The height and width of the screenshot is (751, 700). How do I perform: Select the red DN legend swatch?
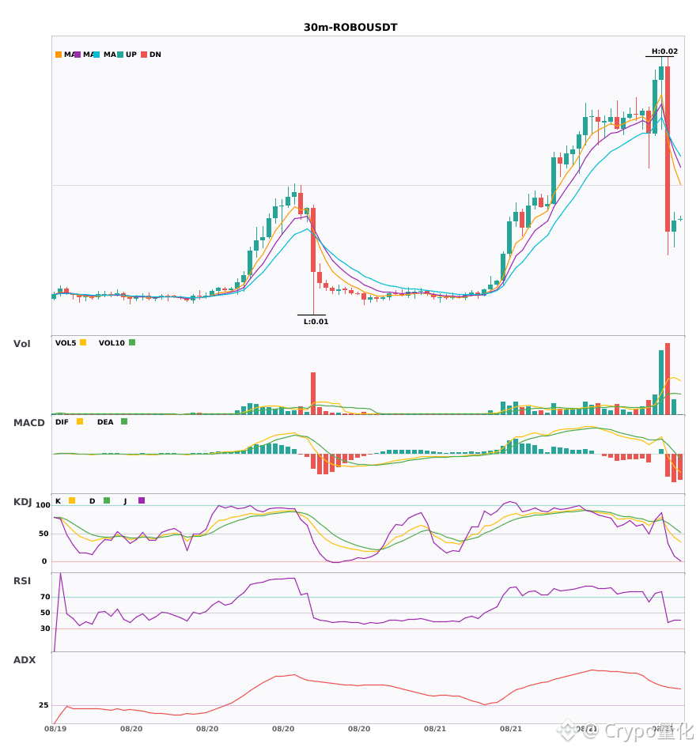pos(144,55)
